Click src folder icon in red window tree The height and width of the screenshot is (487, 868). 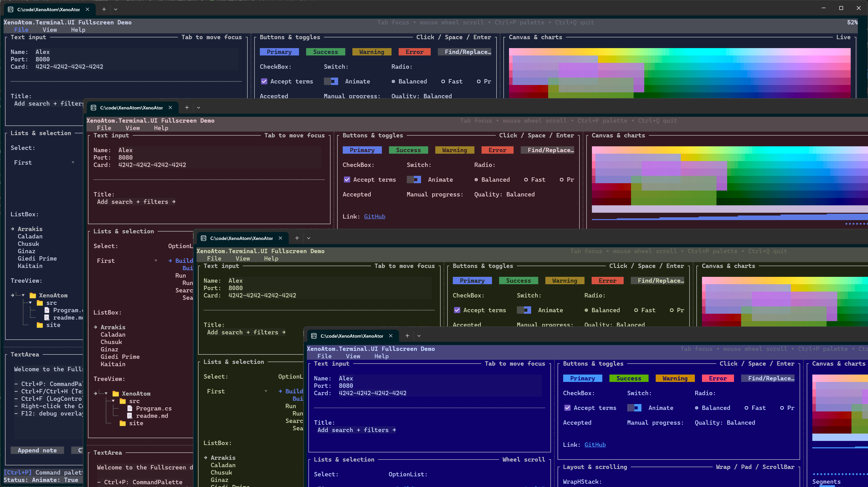123,401
